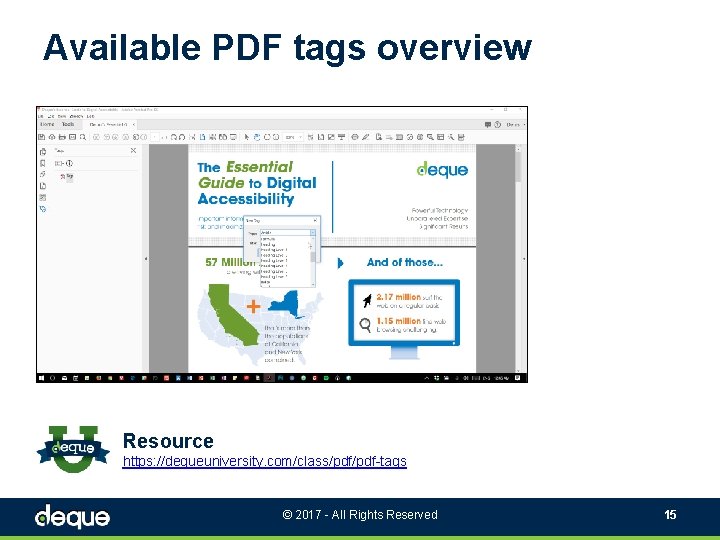Close the open PDF document tab
This screenshot has width=720, height=540.
[x=134, y=124]
